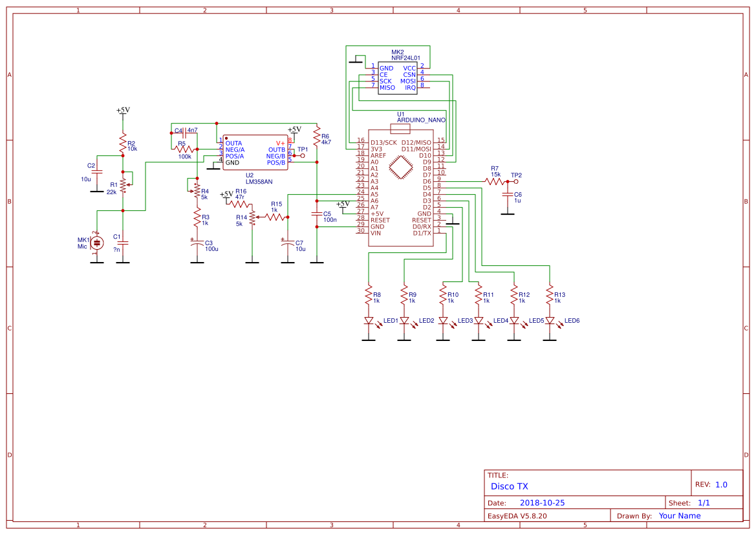The width and height of the screenshot is (756, 535).
Task: Select capacitor C1 symbol
Action: tap(123, 243)
